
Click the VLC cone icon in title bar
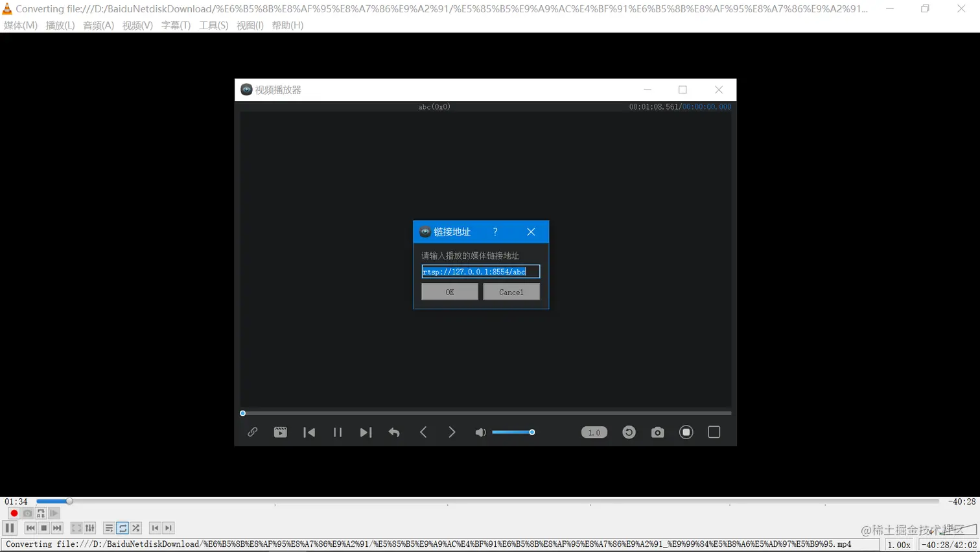point(7,9)
